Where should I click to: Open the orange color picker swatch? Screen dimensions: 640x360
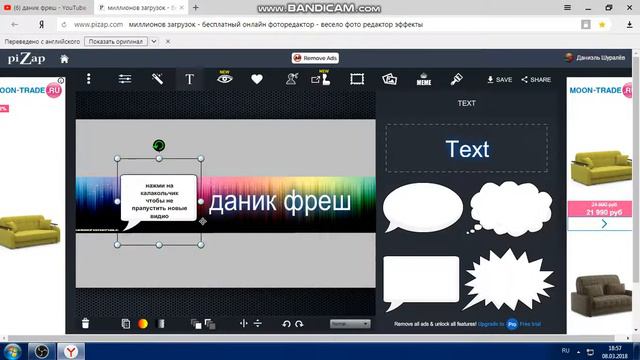click(x=143, y=324)
